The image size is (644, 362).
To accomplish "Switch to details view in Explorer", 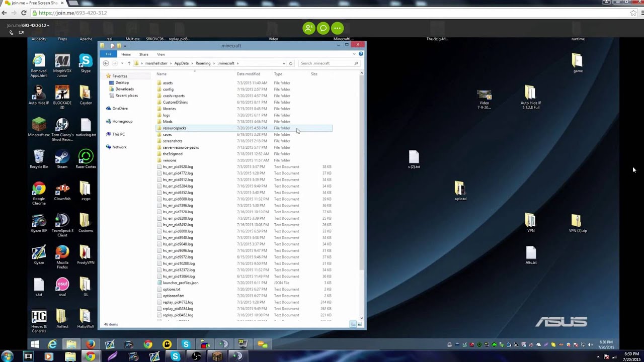I will point(353,324).
